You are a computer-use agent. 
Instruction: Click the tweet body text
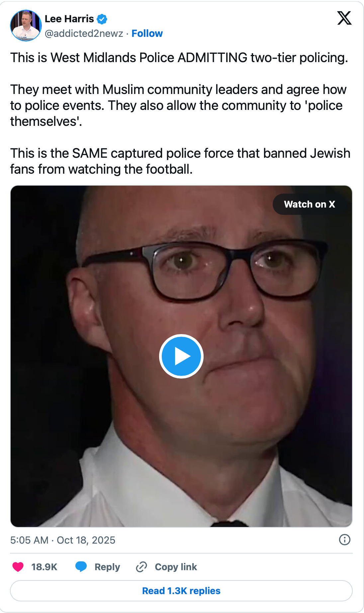pos(181,114)
